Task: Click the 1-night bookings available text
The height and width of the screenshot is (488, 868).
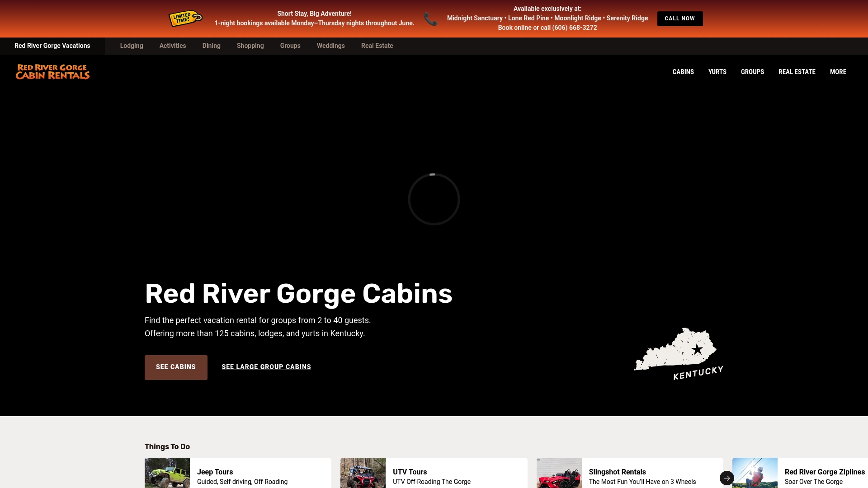Action: [314, 23]
